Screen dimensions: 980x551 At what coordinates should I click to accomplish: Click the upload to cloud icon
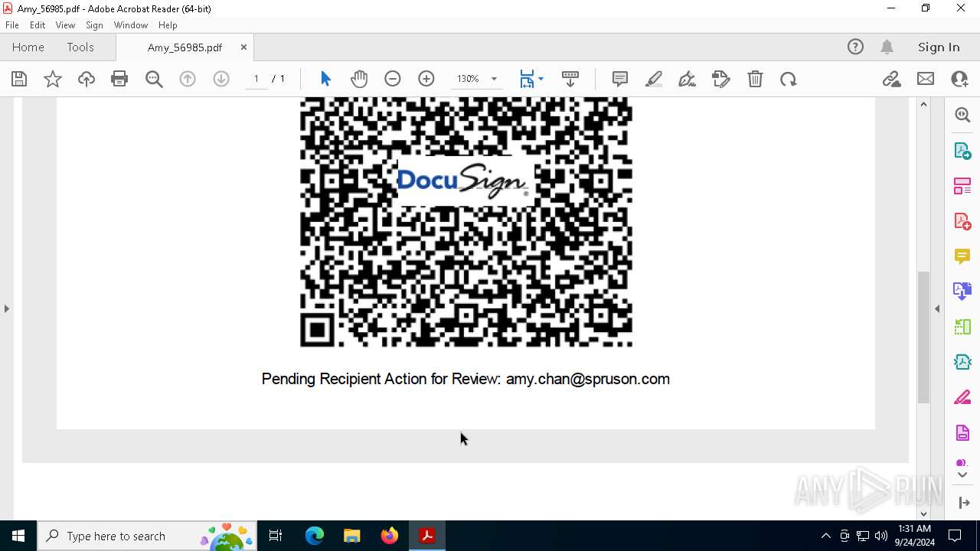87,79
